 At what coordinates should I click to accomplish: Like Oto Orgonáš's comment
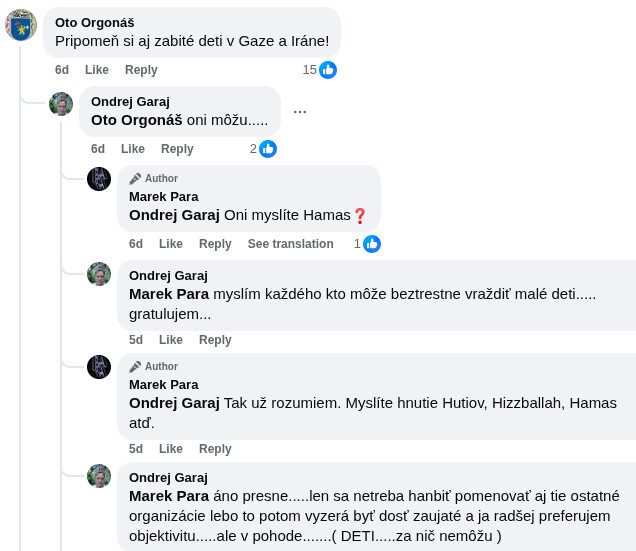pos(97,70)
